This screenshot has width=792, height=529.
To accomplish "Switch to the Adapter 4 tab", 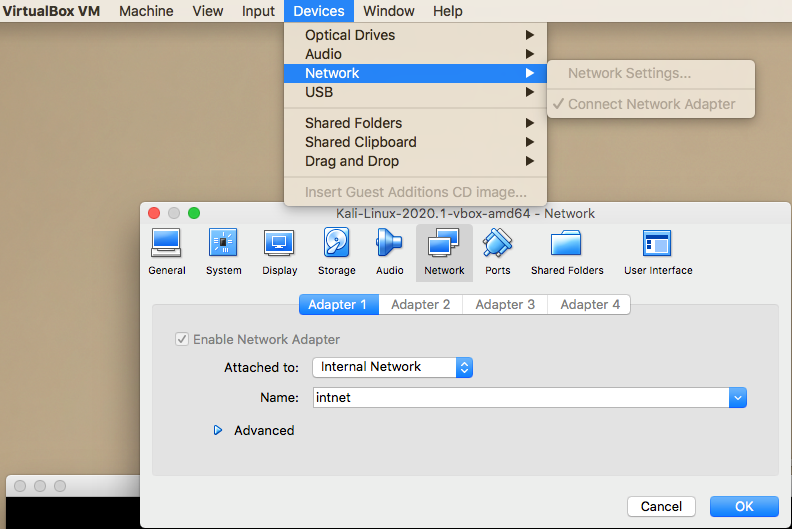I will [x=589, y=305].
